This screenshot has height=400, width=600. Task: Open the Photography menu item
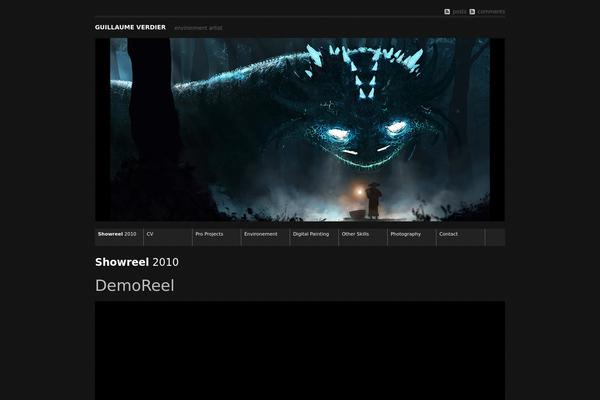coord(412,237)
